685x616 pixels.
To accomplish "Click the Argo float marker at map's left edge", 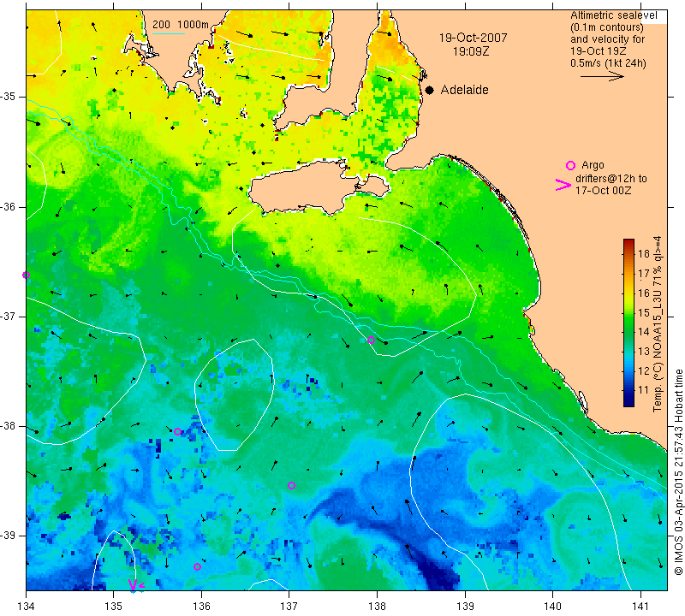I will click(27, 275).
